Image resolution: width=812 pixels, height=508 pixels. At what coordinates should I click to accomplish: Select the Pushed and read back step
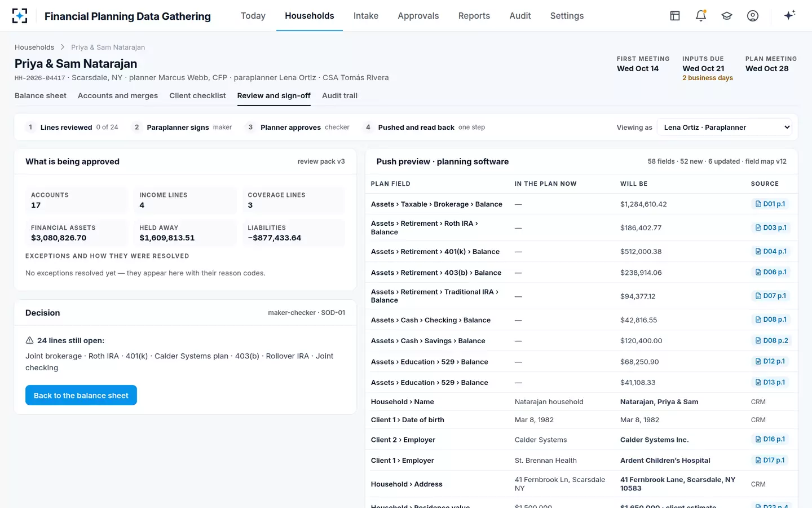[424, 127]
